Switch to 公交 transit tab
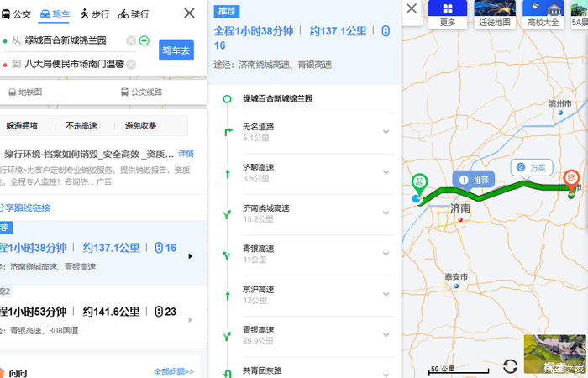This screenshot has height=378, width=588. (16, 14)
